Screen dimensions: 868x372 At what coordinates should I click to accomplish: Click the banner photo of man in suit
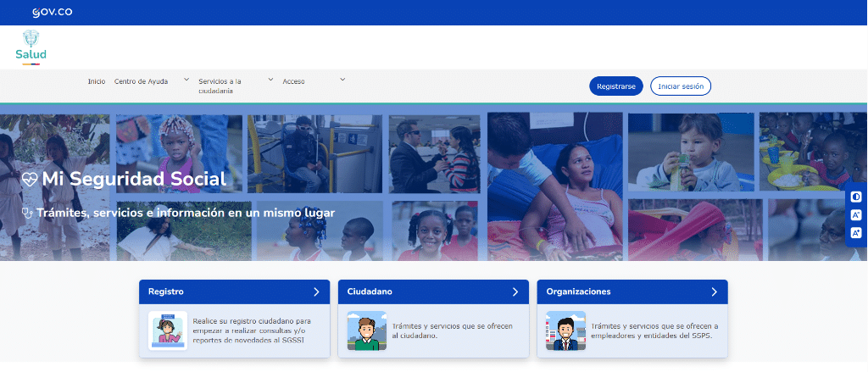[x=434, y=154]
